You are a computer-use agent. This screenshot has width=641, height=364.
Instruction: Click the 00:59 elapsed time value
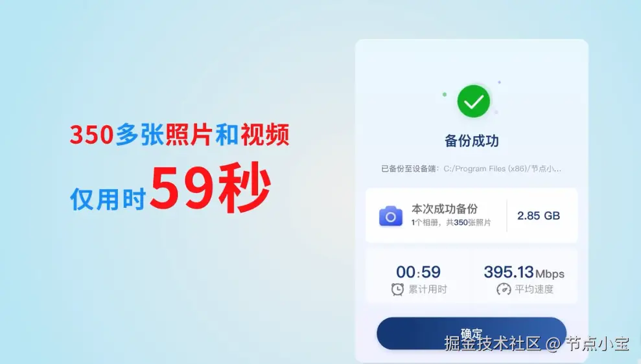418,272
